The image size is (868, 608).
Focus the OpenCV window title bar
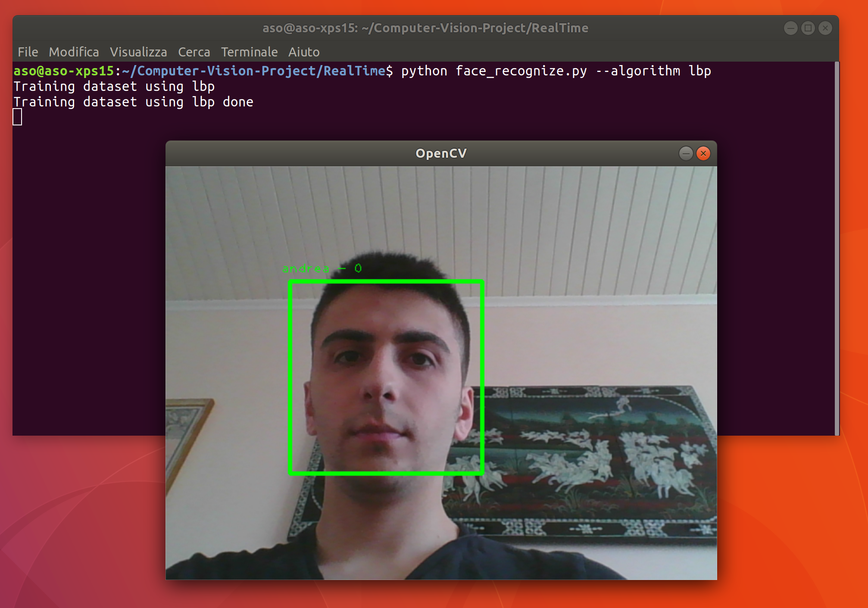[440, 153]
